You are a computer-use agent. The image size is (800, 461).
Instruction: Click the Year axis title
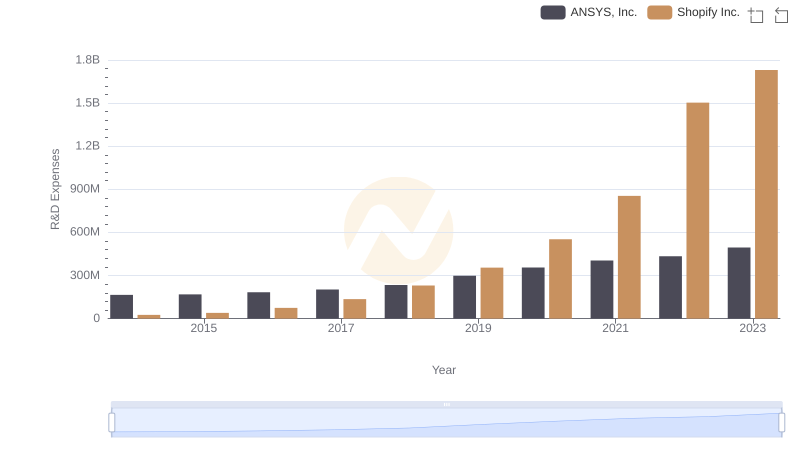444,370
